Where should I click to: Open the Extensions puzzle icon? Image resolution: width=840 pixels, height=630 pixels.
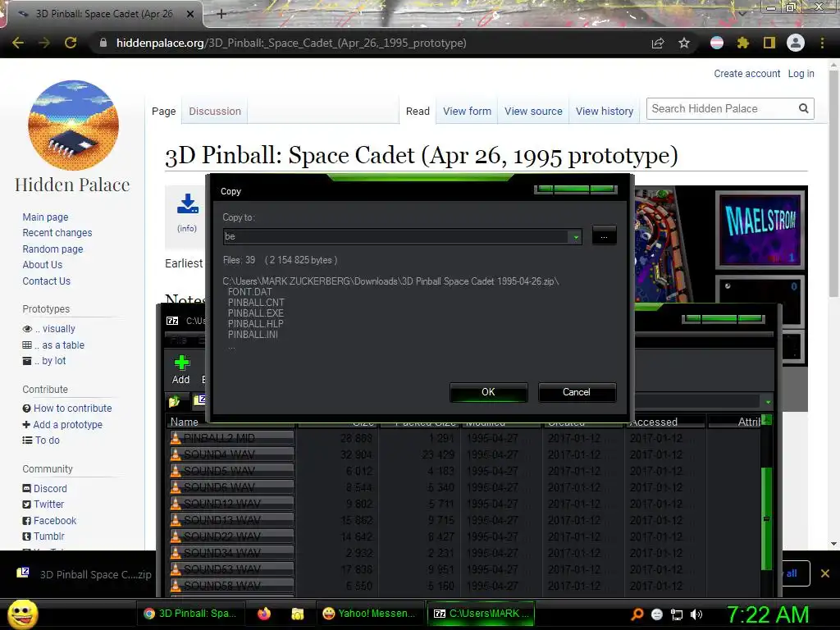coord(742,43)
